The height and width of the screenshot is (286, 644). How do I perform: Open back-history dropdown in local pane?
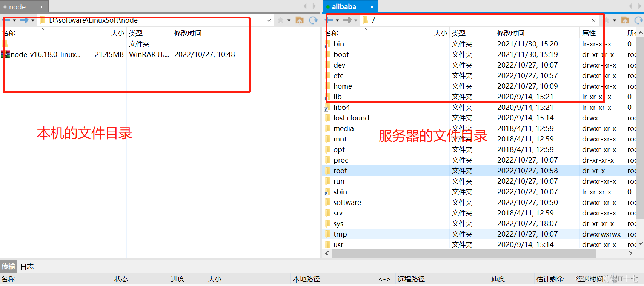(14, 20)
